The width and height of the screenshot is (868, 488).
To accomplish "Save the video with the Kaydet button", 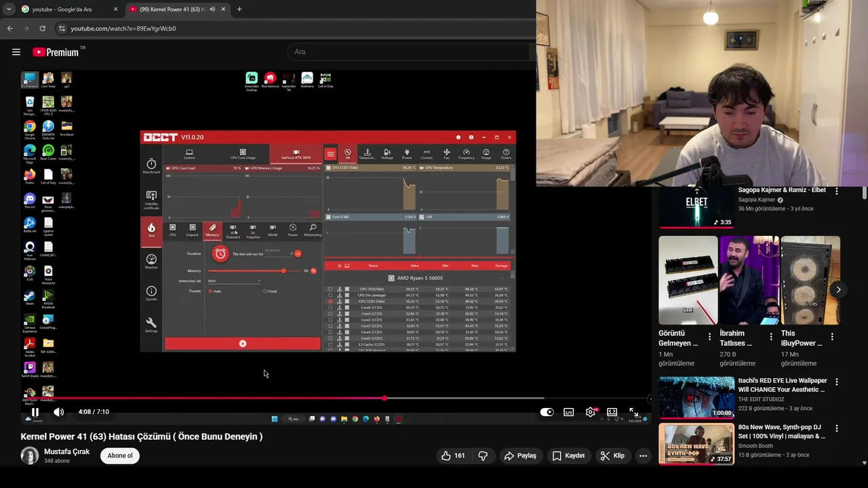I will click(x=568, y=455).
